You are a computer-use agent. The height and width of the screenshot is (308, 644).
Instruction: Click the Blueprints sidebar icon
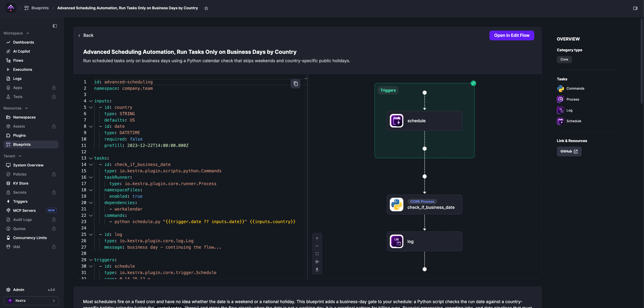[x=8, y=144]
